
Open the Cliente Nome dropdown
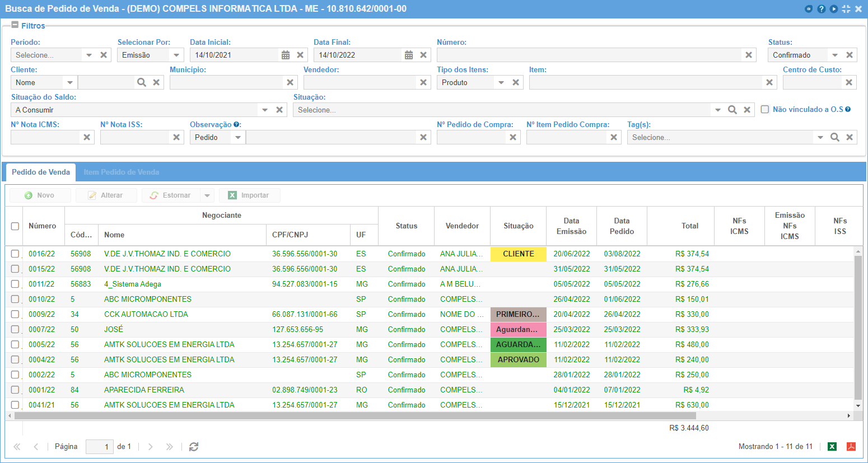[70, 82]
